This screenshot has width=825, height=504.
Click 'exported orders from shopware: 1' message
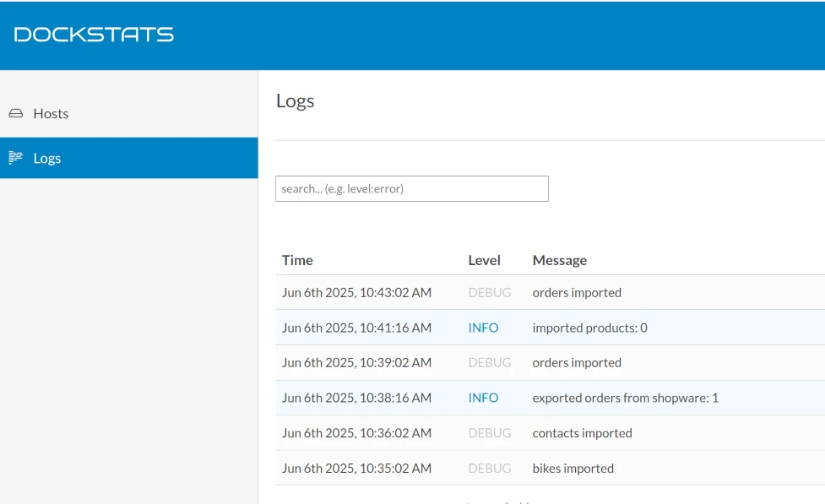(625, 398)
